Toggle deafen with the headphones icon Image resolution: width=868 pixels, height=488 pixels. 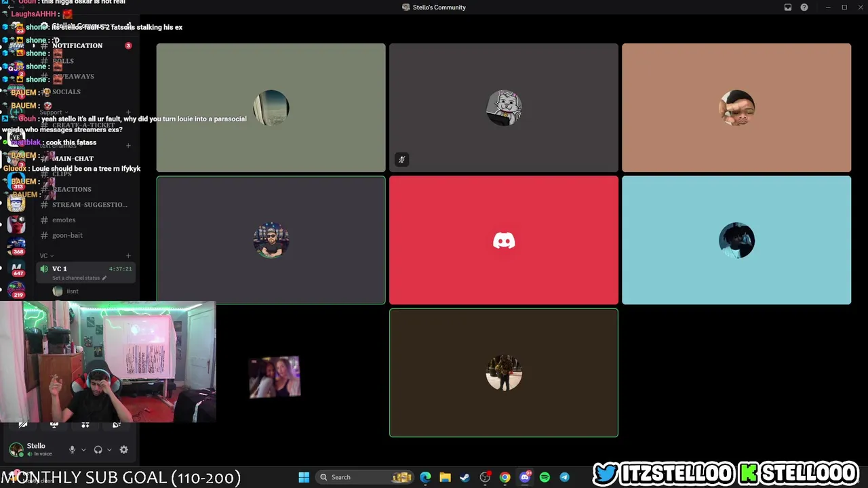point(98,449)
